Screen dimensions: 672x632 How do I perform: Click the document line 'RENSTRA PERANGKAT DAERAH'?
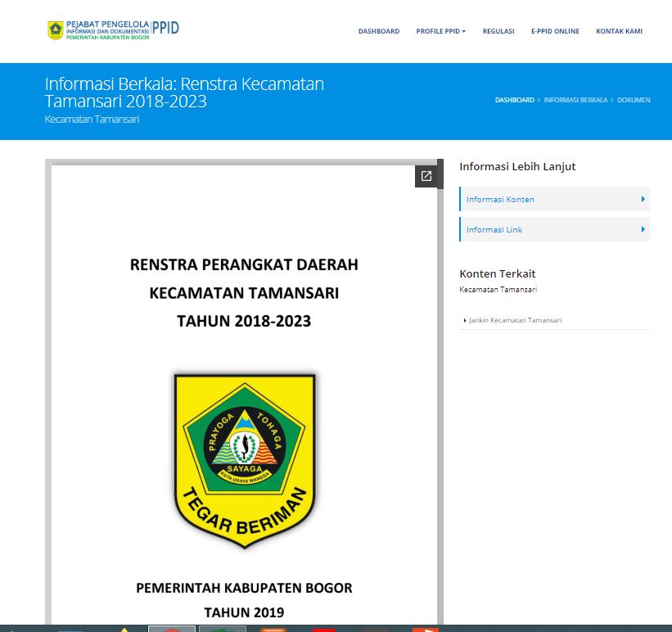pyautogui.click(x=244, y=264)
